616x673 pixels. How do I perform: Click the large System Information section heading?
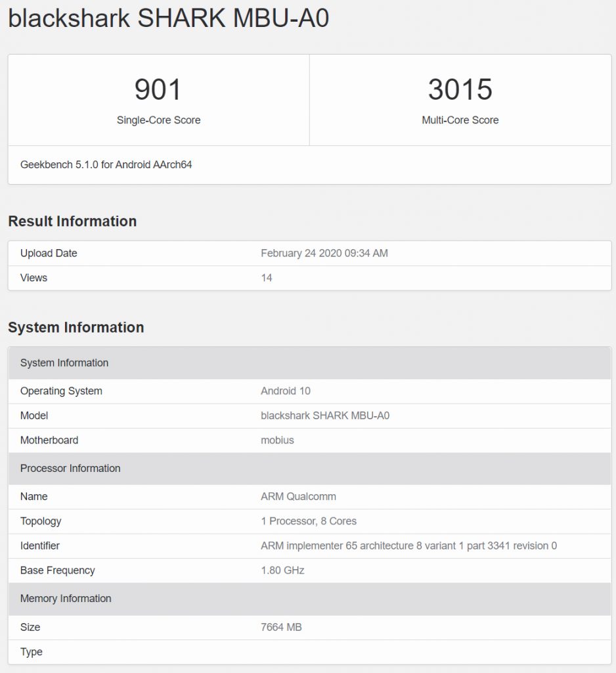click(x=76, y=327)
